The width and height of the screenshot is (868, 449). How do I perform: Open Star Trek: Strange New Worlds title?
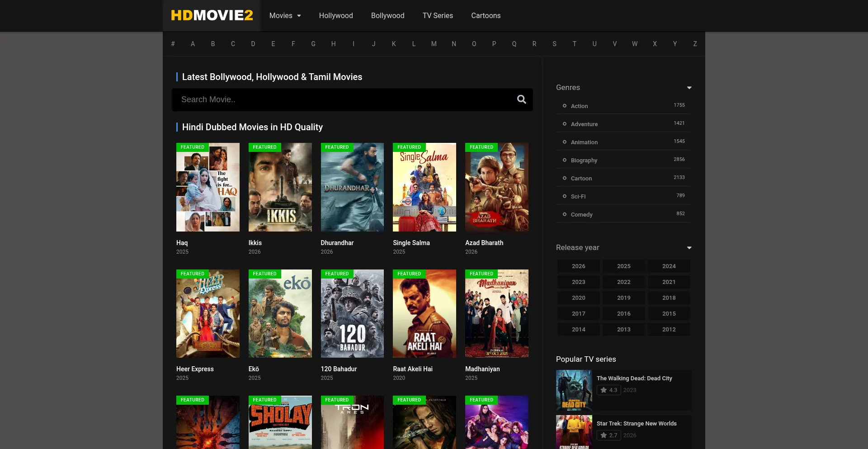point(637,424)
